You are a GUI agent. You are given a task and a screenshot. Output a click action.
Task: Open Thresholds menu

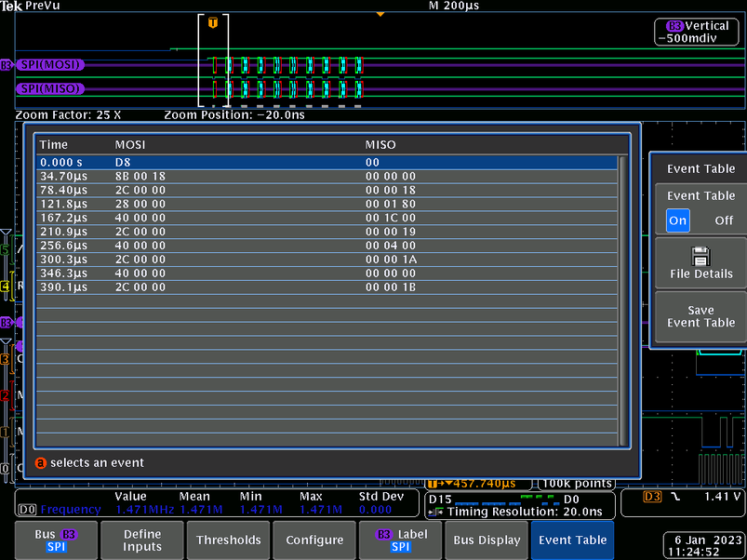pyautogui.click(x=228, y=540)
